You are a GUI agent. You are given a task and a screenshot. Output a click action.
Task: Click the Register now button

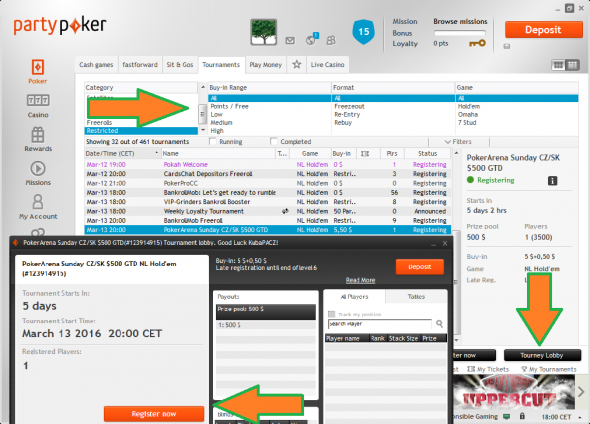click(154, 414)
